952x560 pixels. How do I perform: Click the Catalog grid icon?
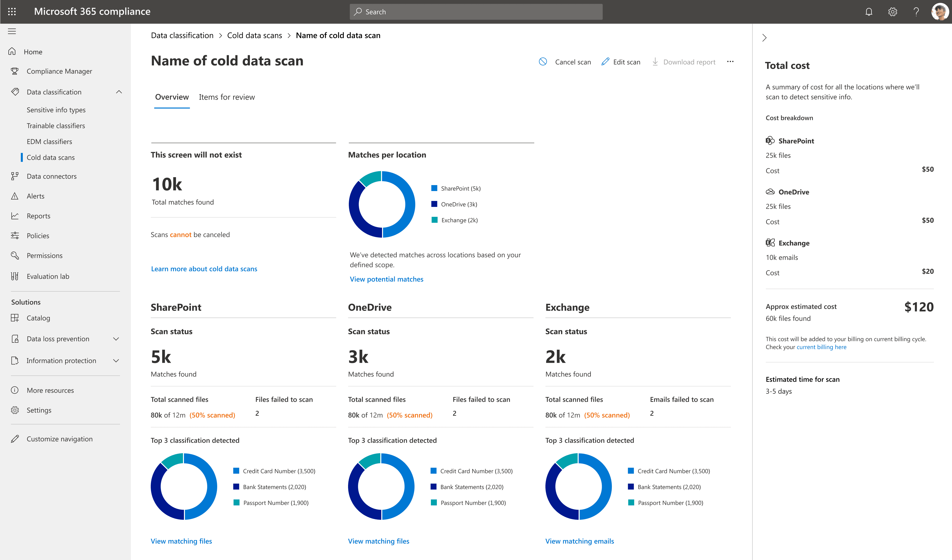tap(15, 318)
